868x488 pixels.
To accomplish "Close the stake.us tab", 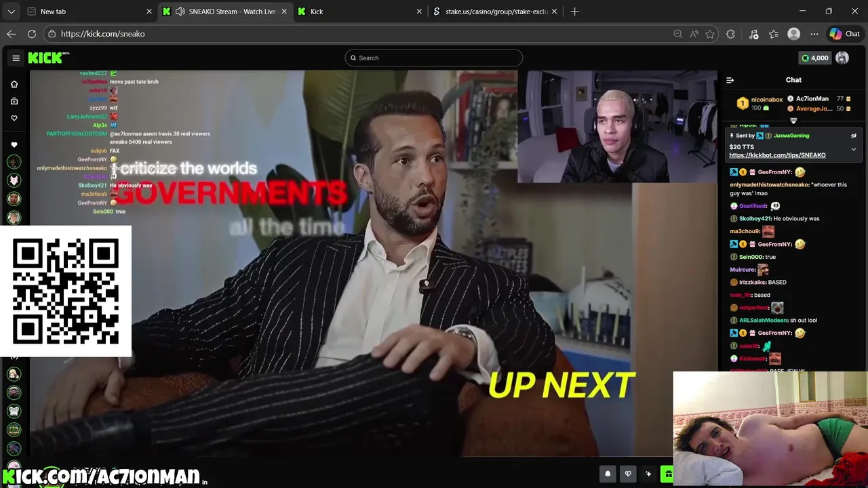I will [x=555, y=12].
